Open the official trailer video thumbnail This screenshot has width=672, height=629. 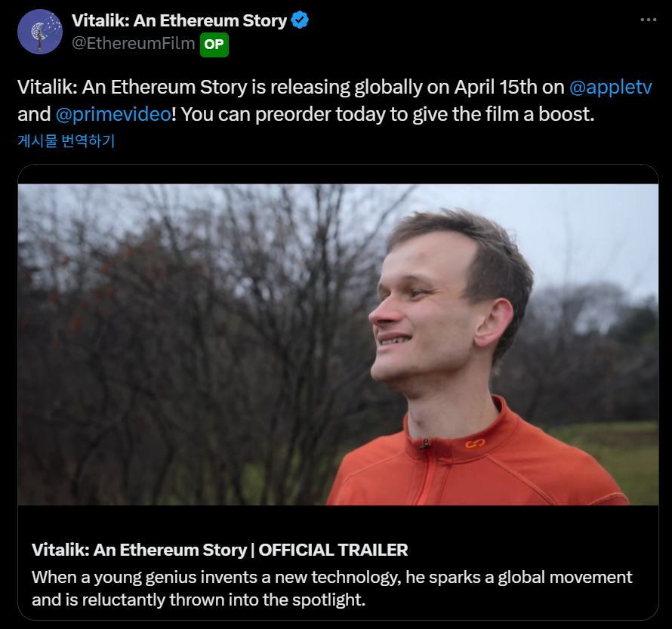(338, 344)
